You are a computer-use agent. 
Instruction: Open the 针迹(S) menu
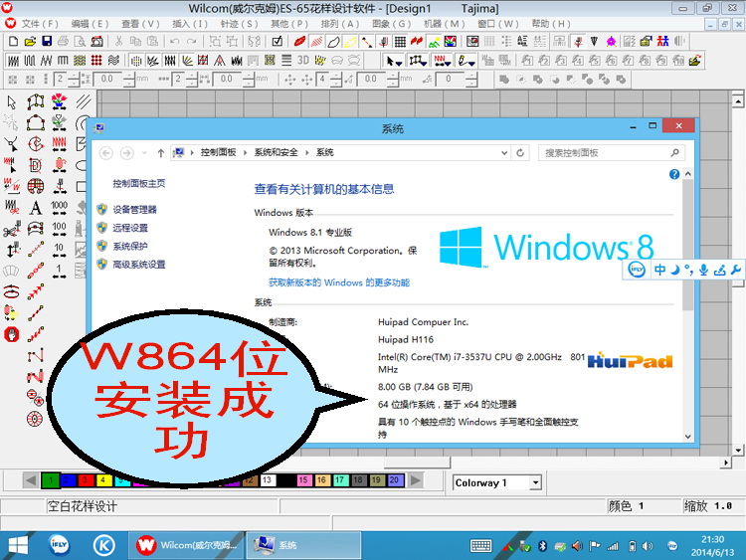(x=239, y=24)
